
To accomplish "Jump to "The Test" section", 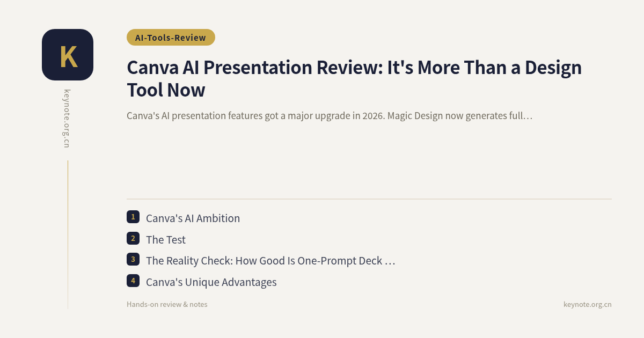I will [x=166, y=240].
